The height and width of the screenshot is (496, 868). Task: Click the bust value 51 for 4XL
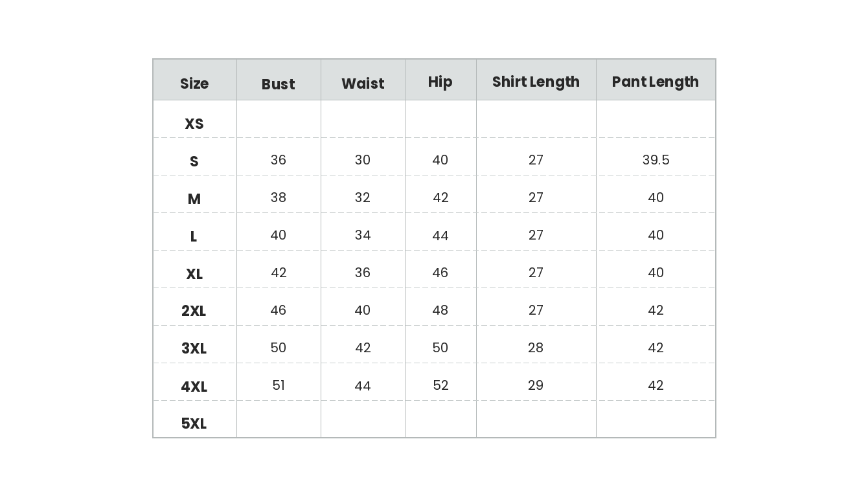click(x=279, y=385)
